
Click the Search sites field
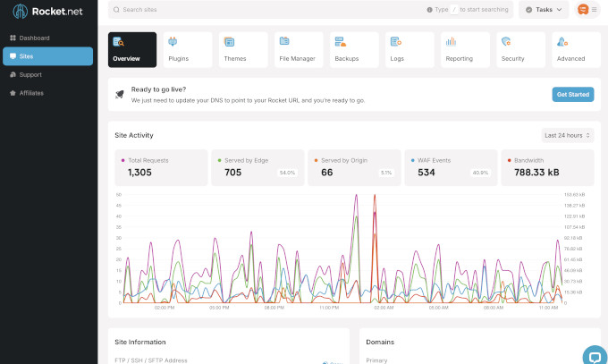(310, 10)
